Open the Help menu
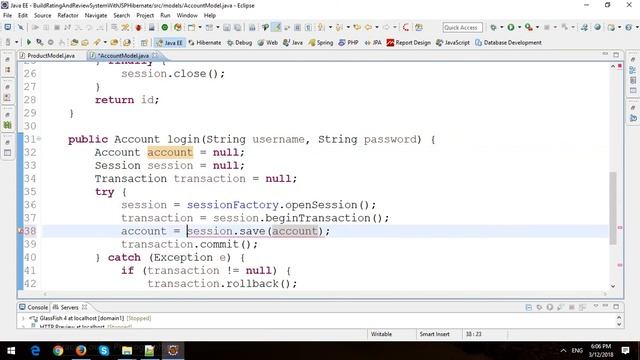The height and width of the screenshot is (360, 640). (210, 16)
